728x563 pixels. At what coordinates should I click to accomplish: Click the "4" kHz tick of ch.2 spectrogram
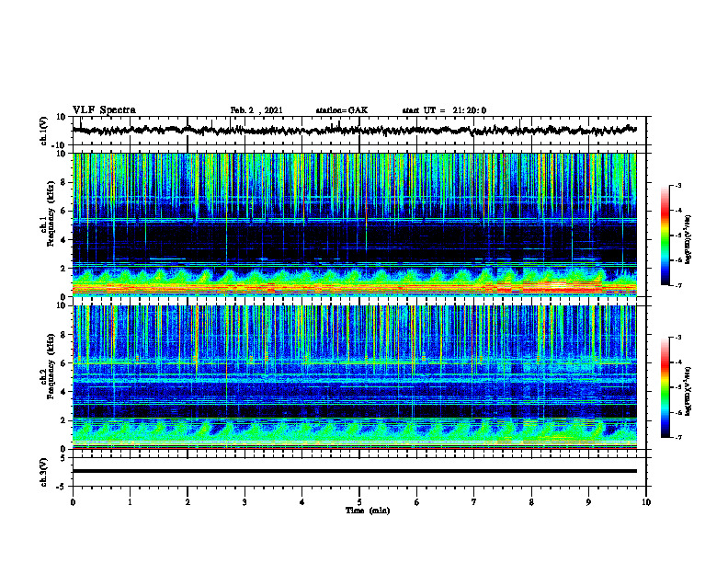click(63, 392)
